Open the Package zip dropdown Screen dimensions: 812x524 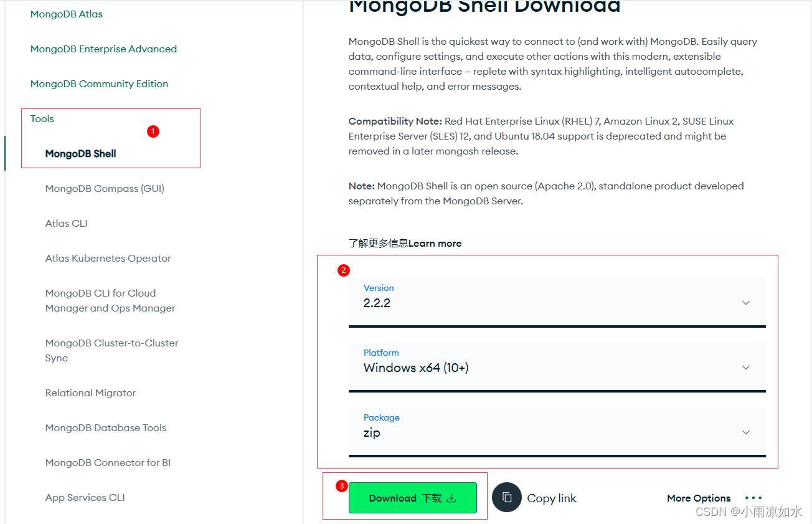[557, 432]
